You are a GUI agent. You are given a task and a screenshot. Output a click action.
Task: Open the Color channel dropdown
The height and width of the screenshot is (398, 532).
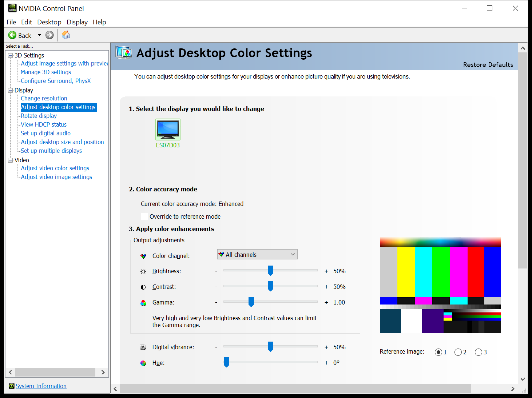click(x=257, y=254)
